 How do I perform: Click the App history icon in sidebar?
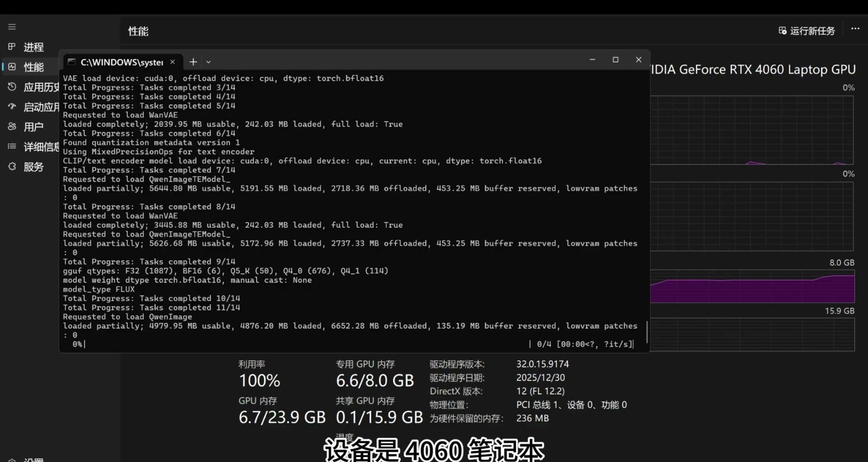click(x=12, y=87)
